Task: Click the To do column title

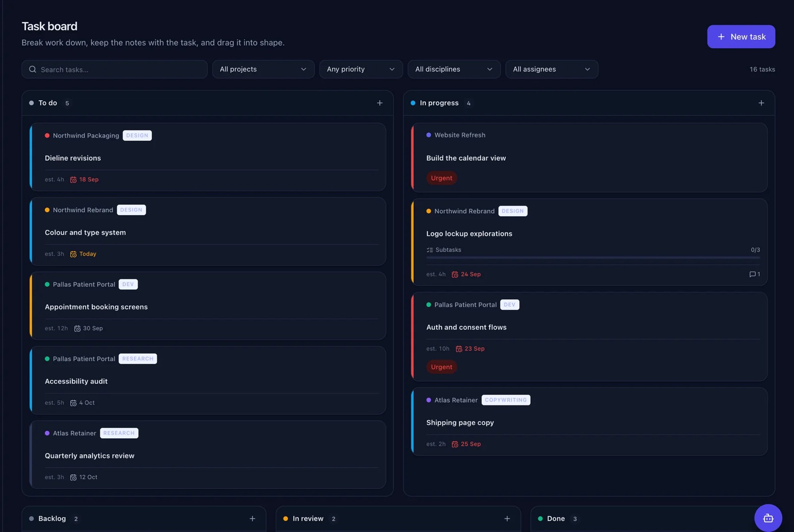Action: pyautogui.click(x=48, y=103)
